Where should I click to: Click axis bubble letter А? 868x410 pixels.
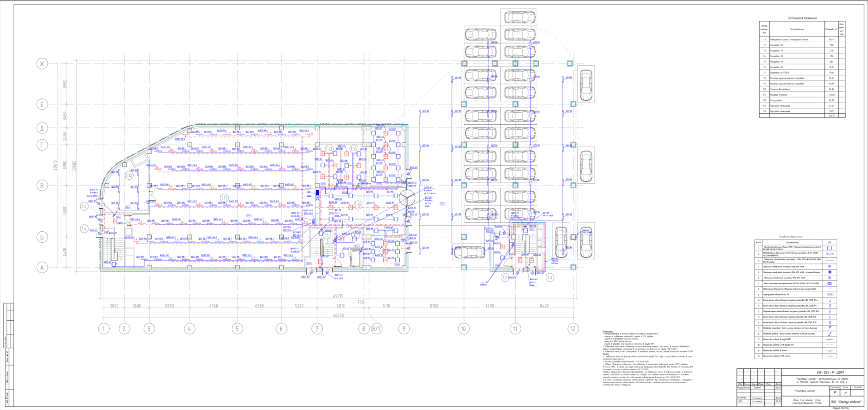tap(42, 268)
